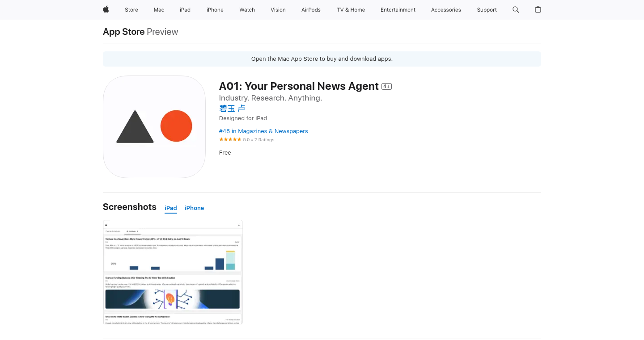Open the Support menu
The width and height of the screenshot is (644, 340).
[487, 10]
